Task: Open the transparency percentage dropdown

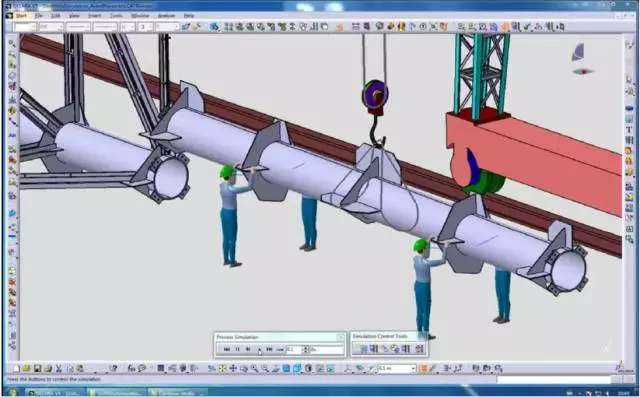Action: point(51,27)
